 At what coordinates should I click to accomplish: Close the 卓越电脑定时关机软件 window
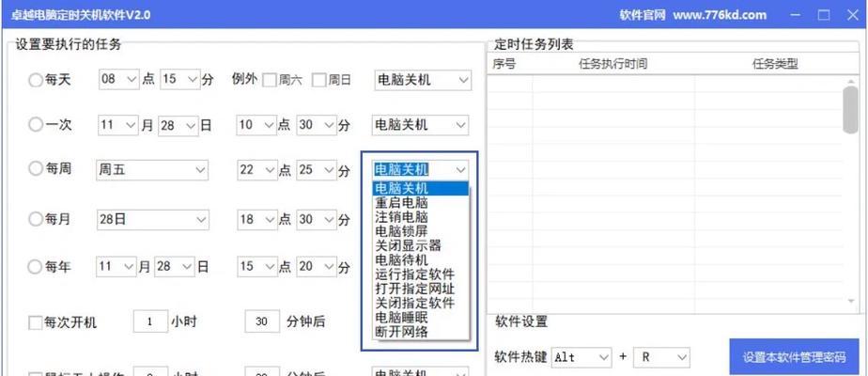coord(853,15)
